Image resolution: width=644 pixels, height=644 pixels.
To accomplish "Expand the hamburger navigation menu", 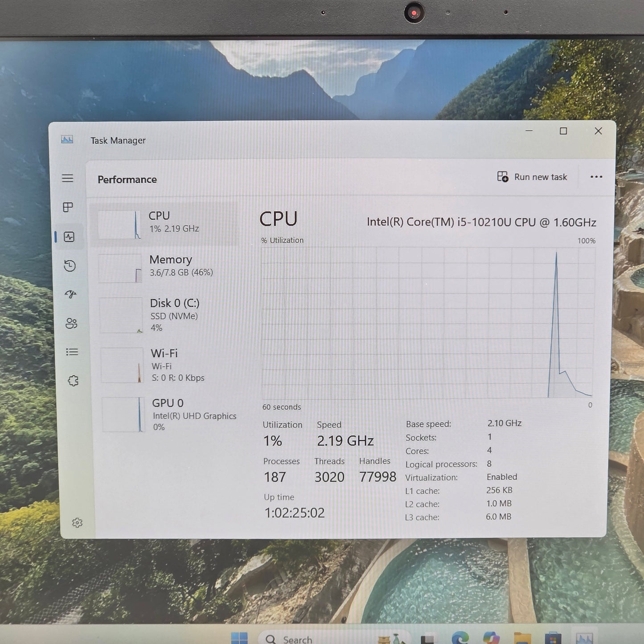I will point(67,178).
